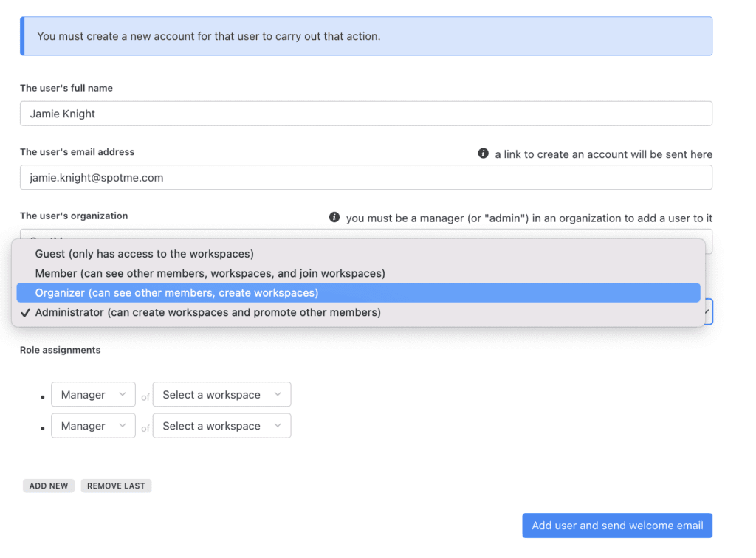Click "The user's full name" label
The width and height of the screenshot is (756, 558).
tap(66, 88)
